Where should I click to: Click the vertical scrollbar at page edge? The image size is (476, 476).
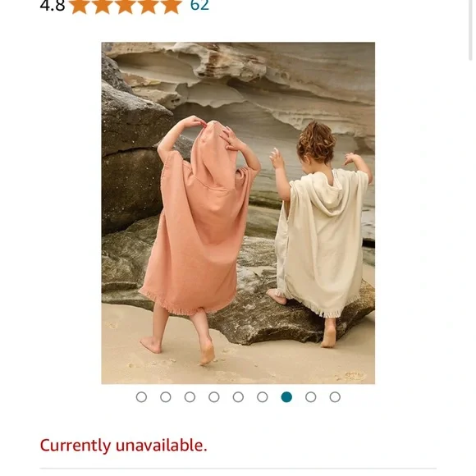click(x=470, y=30)
